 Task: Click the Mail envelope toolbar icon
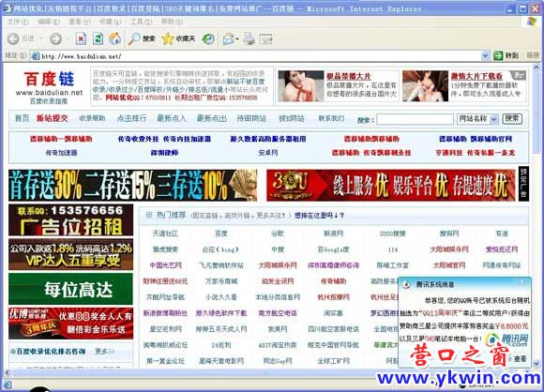(228, 38)
